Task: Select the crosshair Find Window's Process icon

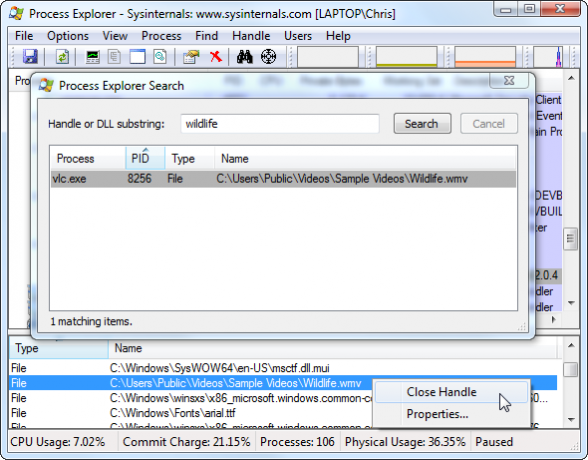Action: point(268,57)
